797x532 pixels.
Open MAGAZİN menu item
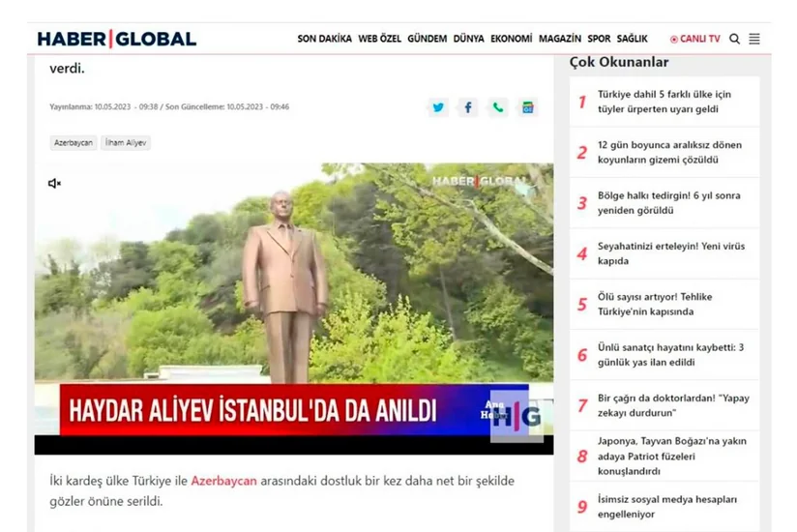[560, 39]
